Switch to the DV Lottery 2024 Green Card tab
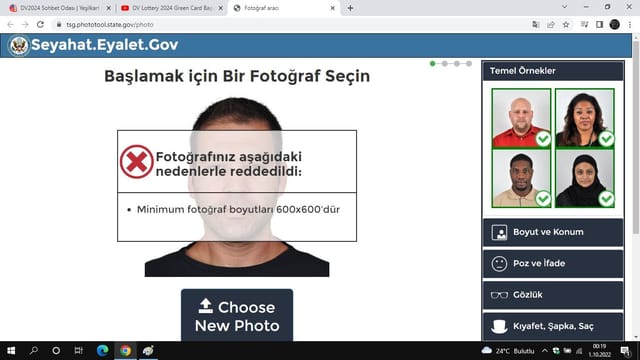 tap(171, 8)
